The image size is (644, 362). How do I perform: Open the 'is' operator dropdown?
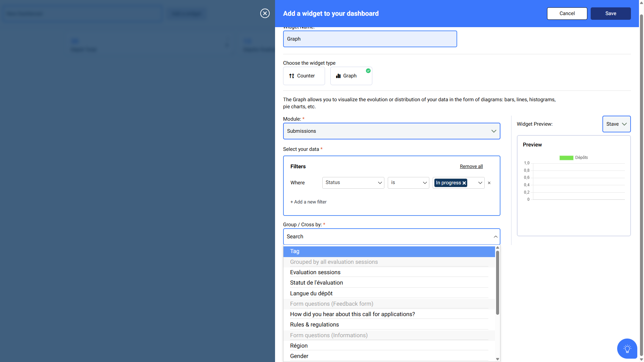408,183
